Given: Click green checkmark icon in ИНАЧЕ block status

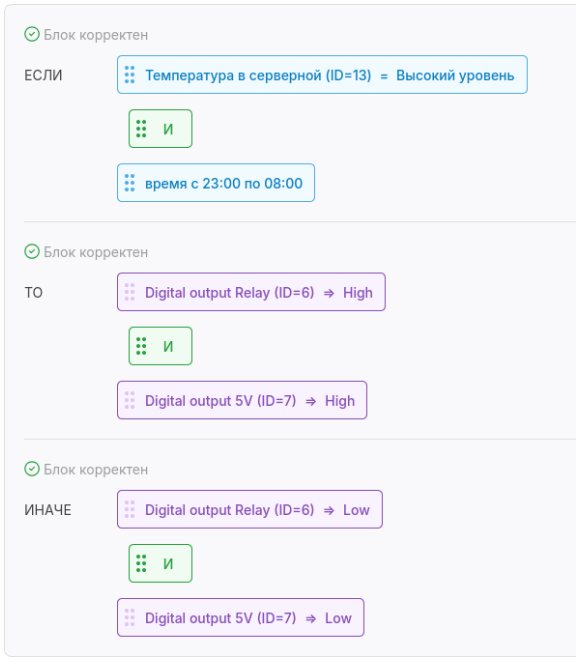Looking at the screenshot, I should (x=32, y=469).
